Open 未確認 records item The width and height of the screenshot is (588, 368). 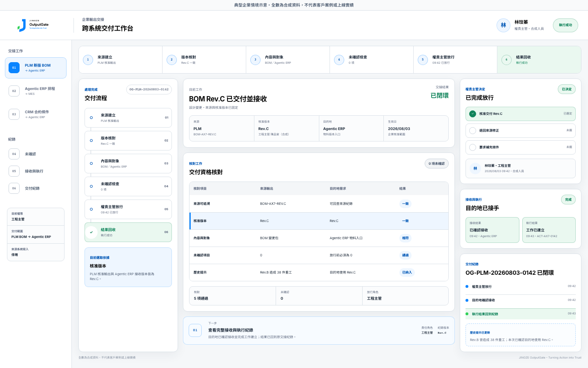pos(36,154)
